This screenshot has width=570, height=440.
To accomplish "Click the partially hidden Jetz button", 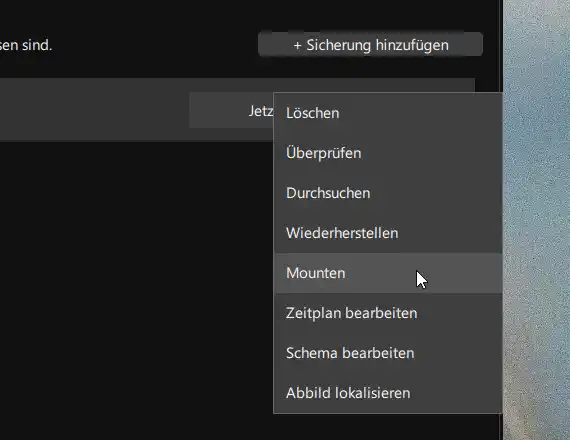I will click(x=231, y=111).
